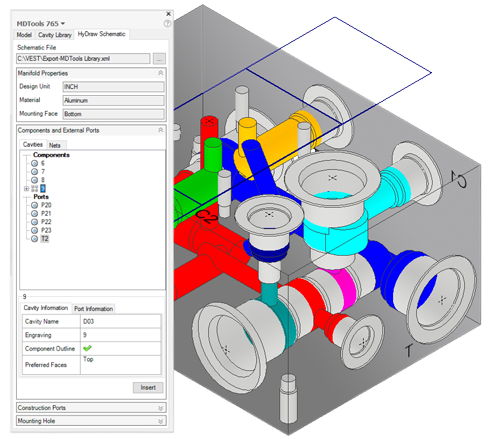Select component 6 icon in tree
490x439 pixels.
(34, 163)
